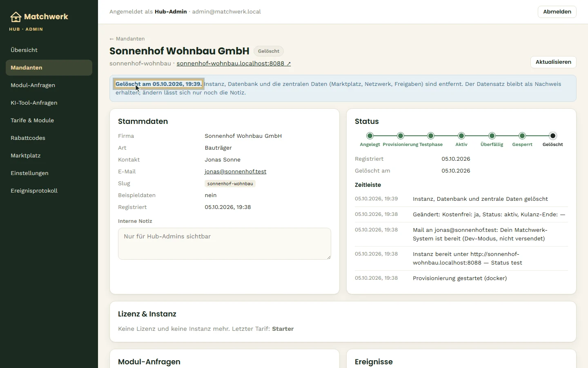588x368 pixels.
Task: Open Tarife & Module page
Action: click(x=49, y=120)
